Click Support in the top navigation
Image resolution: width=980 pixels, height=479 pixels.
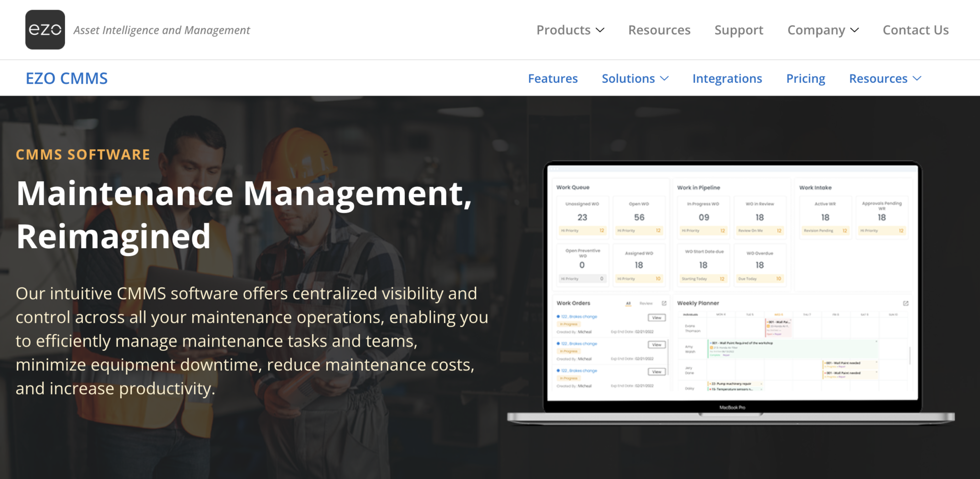click(738, 30)
